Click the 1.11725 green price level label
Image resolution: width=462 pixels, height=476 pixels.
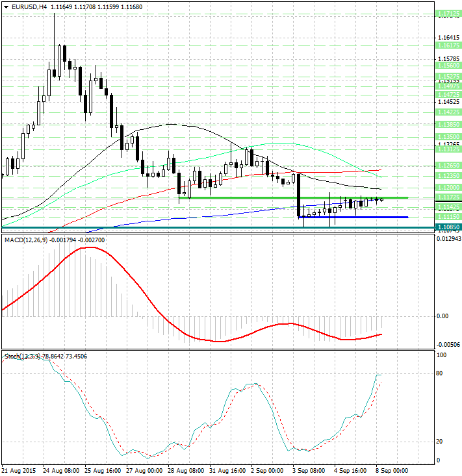pos(448,197)
